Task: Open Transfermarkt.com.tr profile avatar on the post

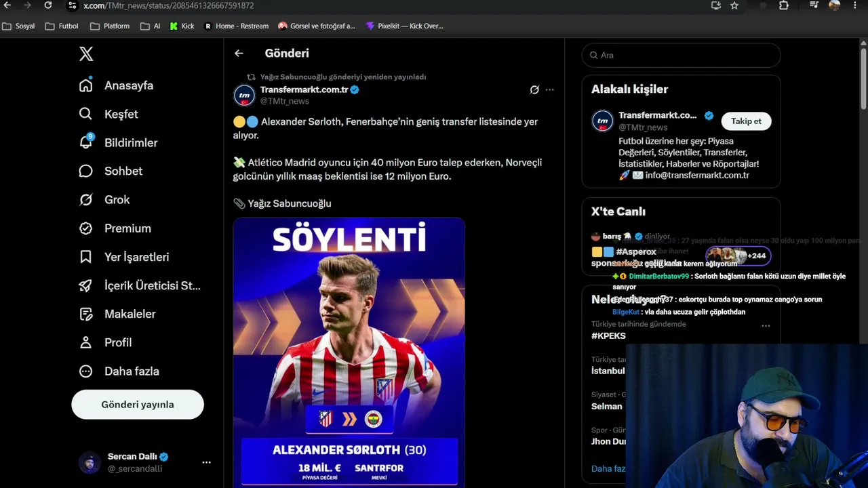Action: 244,95
